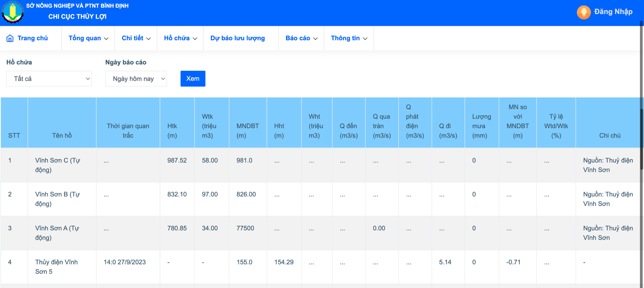Open the Hồ chứa 'Tất cả' dropdown
Image resolution: width=644 pixels, height=288 pixels.
point(49,79)
